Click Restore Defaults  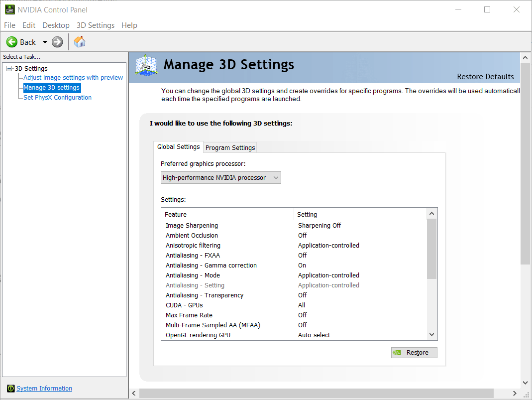(x=485, y=77)
